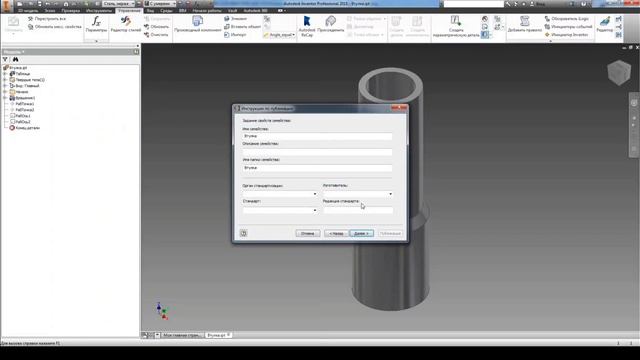The image size is (640, 360).
Task: Open the Styles Editor tool
Action: (x=126, y=24)
